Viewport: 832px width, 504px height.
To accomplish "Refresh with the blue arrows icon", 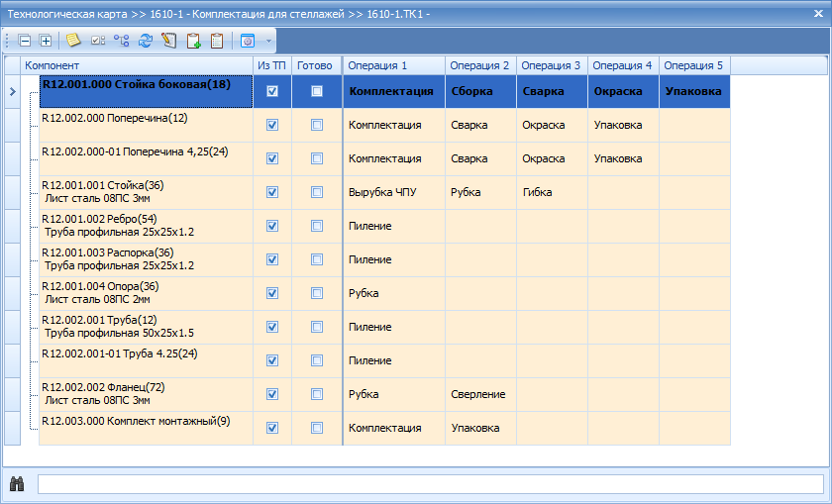I will click(x=146, y=41).
